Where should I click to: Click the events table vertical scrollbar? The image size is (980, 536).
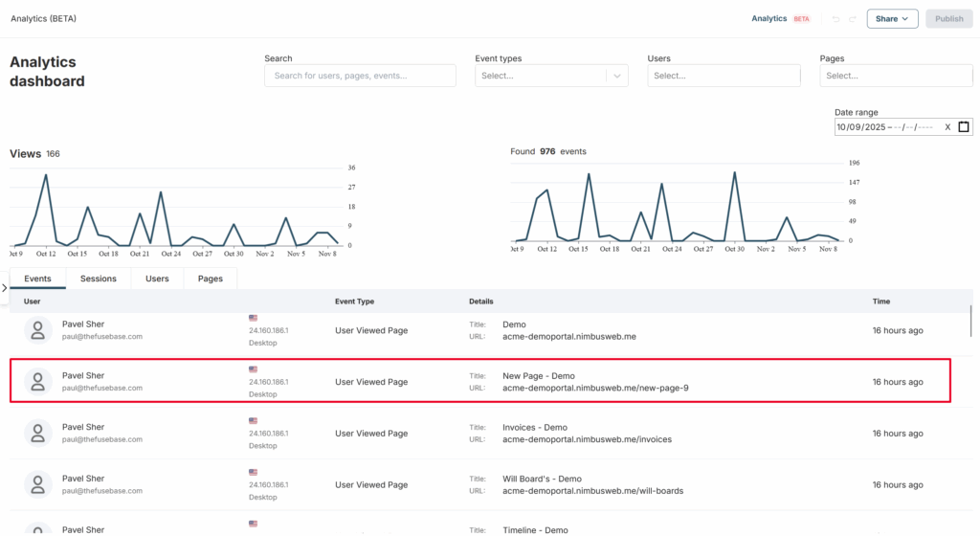coord(971,321)
